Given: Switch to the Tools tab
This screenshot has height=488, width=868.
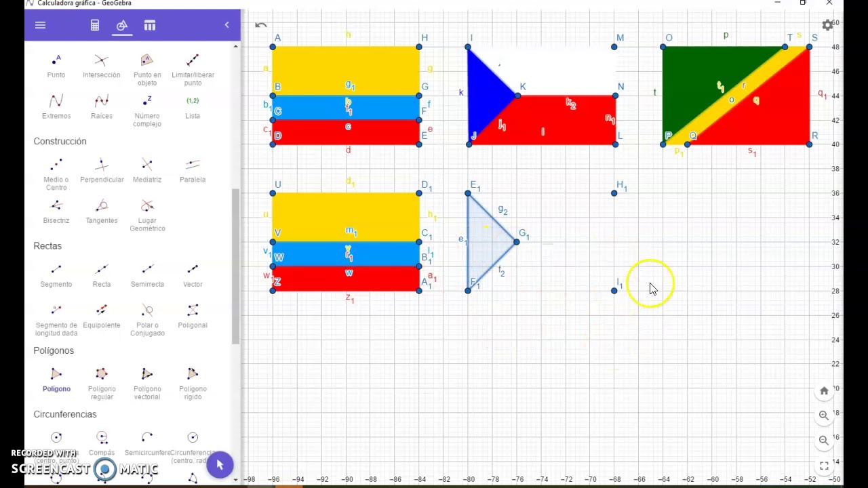Looking at the screenshot, I should tap(122, 25).
